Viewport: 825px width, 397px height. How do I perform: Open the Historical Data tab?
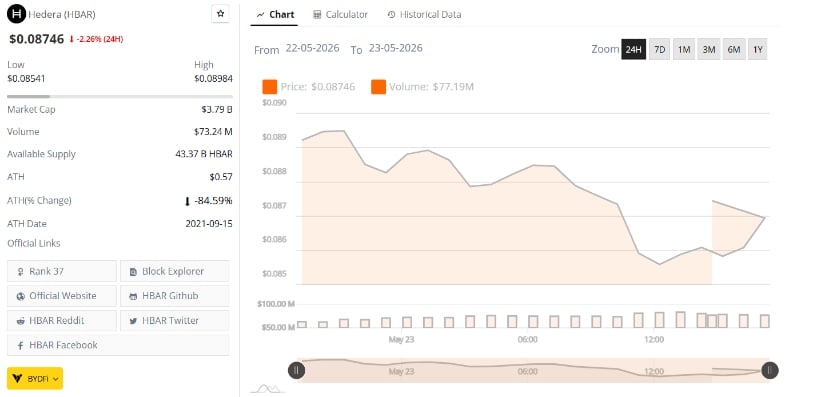[x=424, y=15]
